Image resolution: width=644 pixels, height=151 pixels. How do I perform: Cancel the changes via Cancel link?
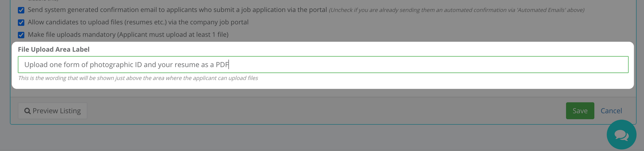[611, 111]
